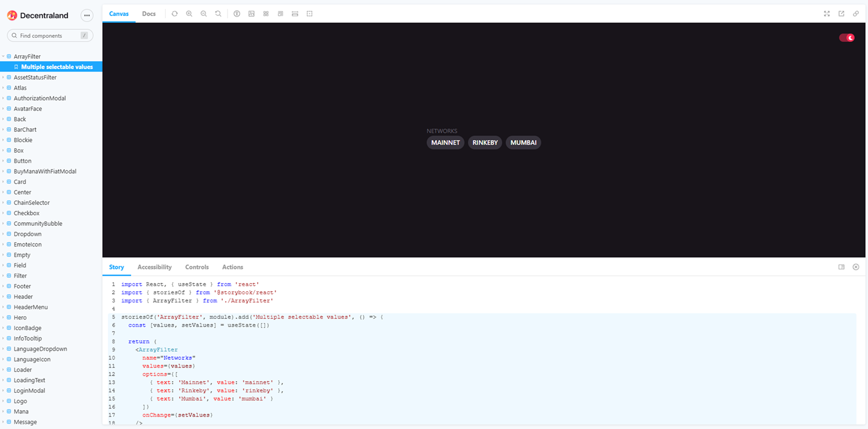This screenshot has height=429, width=868.
Task: Open the Hero component
Action: pos(20,318)
